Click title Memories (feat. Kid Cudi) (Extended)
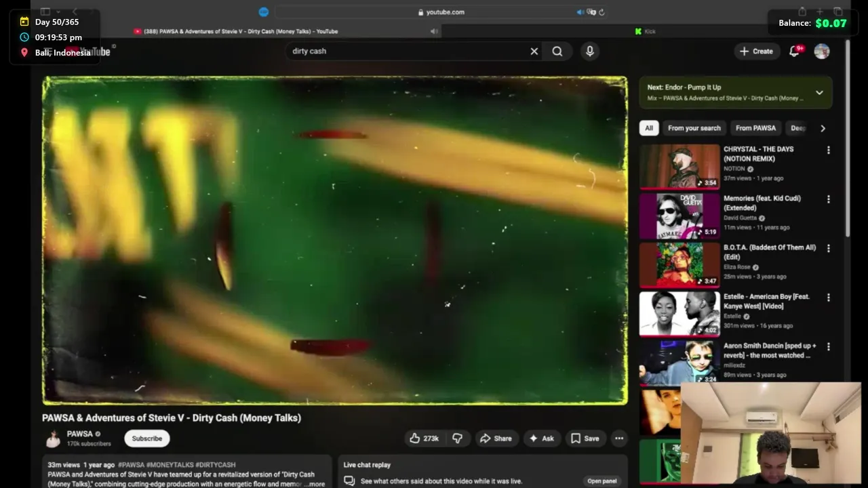 pos(762,203)
